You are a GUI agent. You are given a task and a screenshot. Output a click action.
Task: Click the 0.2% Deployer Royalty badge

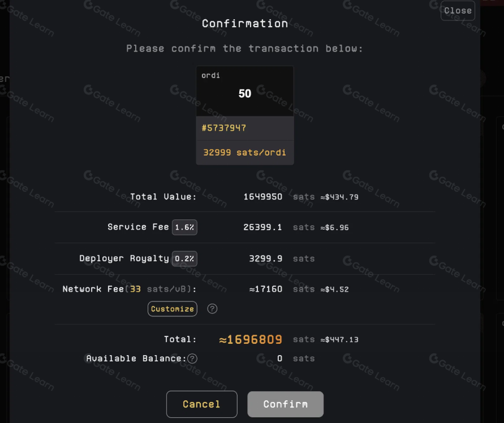(x=184, y=258)
